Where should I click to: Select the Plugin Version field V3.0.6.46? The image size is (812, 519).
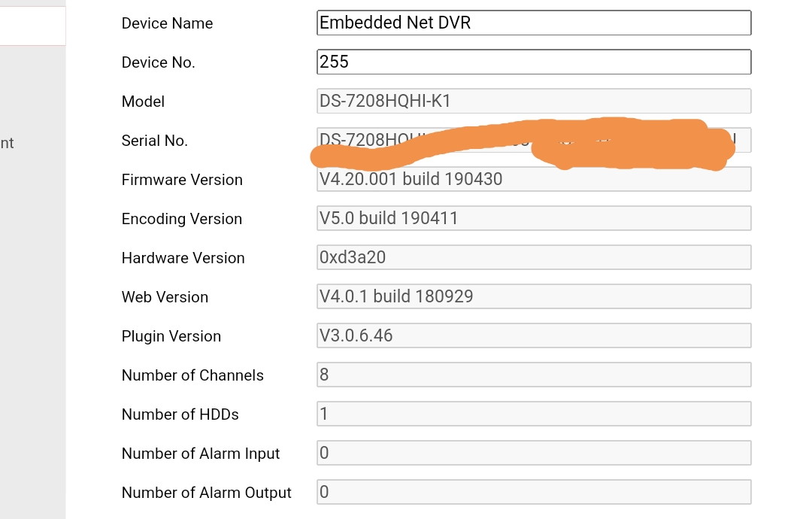click(x=534, y=335)
